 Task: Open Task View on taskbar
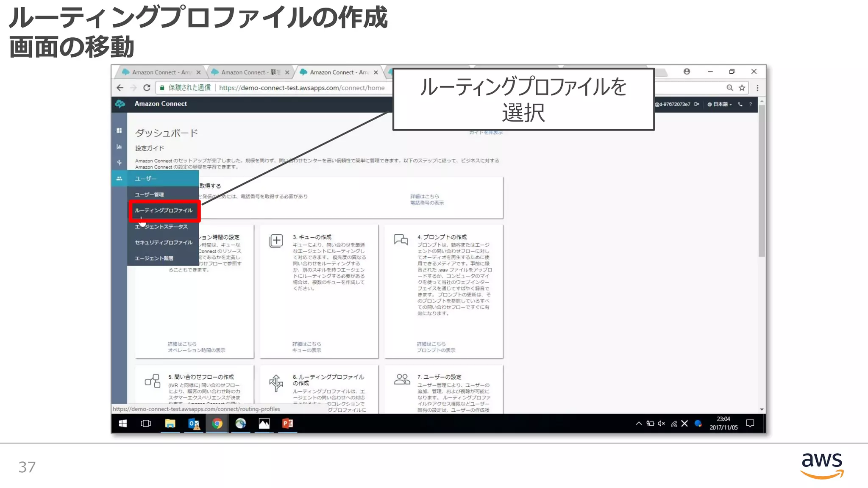146,423
